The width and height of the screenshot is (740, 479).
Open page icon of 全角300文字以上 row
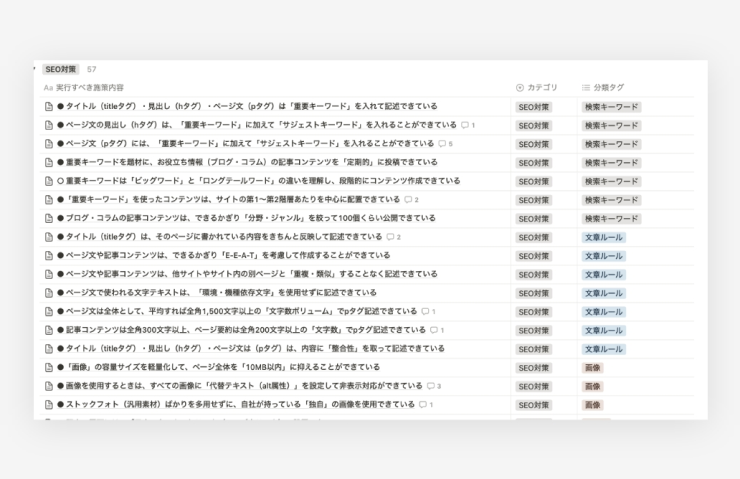[49, 330]
